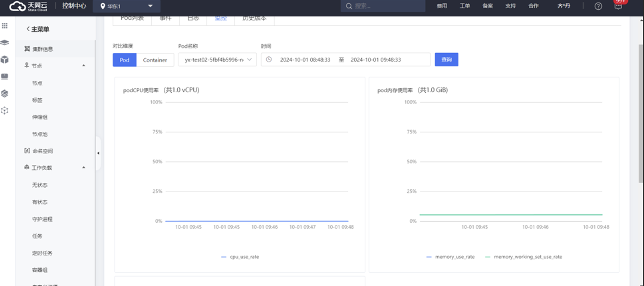The height and width of the screenshot is (286, 644).
Task: Go back to 主菜单
Action: 38,29
